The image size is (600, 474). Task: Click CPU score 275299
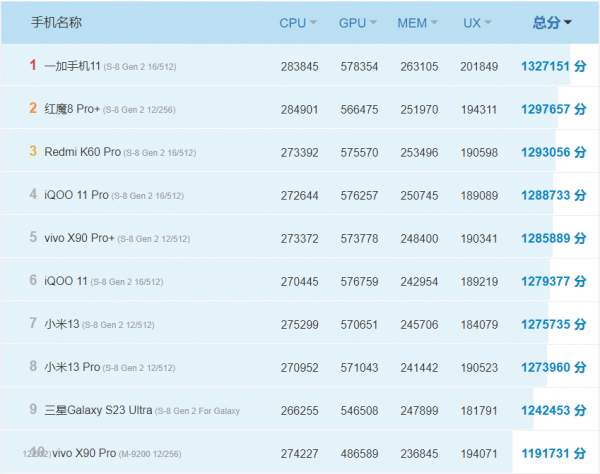coord(300,325)
